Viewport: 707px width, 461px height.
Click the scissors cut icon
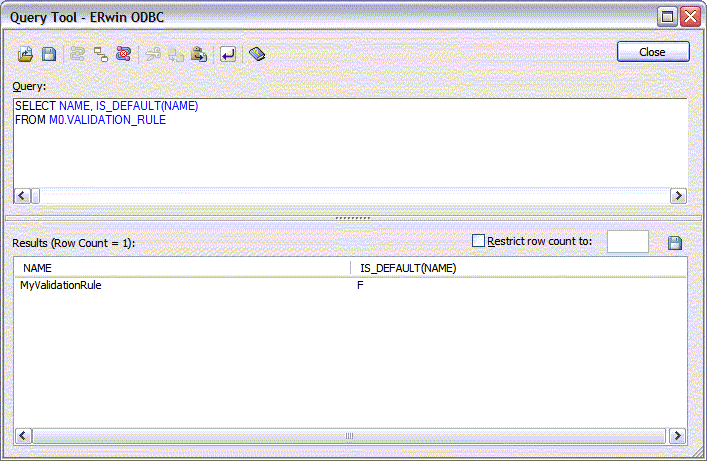153,55
